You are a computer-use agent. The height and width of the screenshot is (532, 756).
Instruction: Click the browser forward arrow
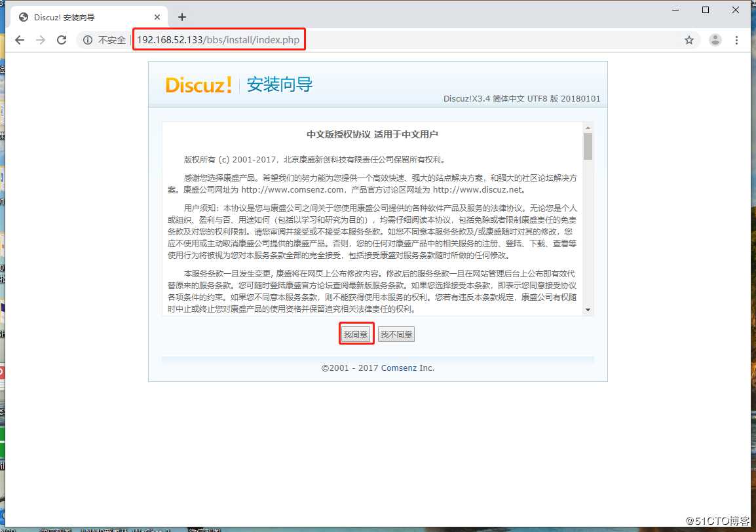coord(41,40)
